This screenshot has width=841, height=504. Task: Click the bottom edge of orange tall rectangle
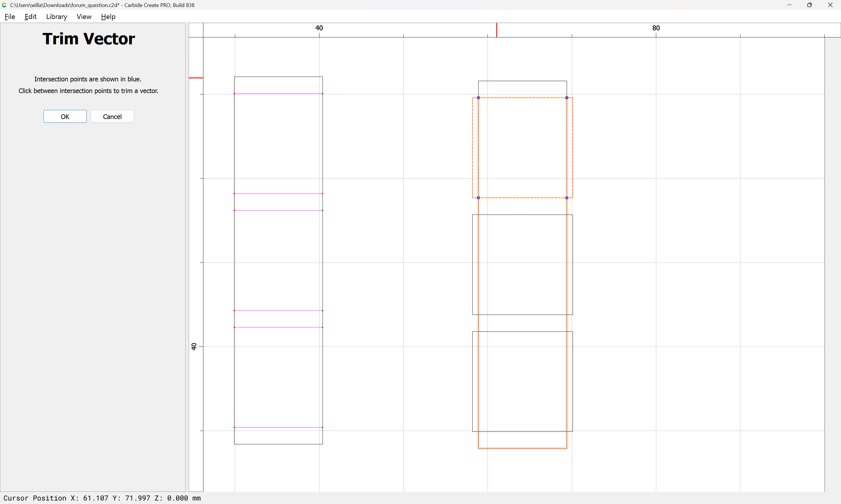522,448
